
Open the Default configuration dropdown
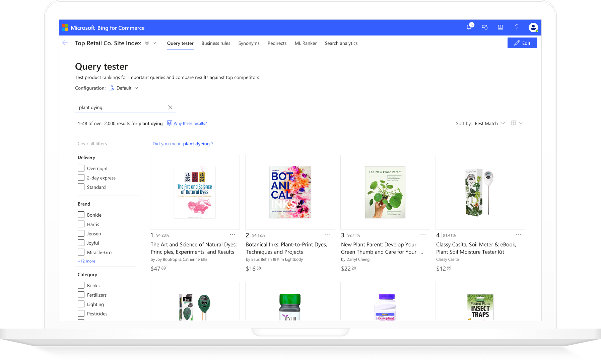pos(127,88)
